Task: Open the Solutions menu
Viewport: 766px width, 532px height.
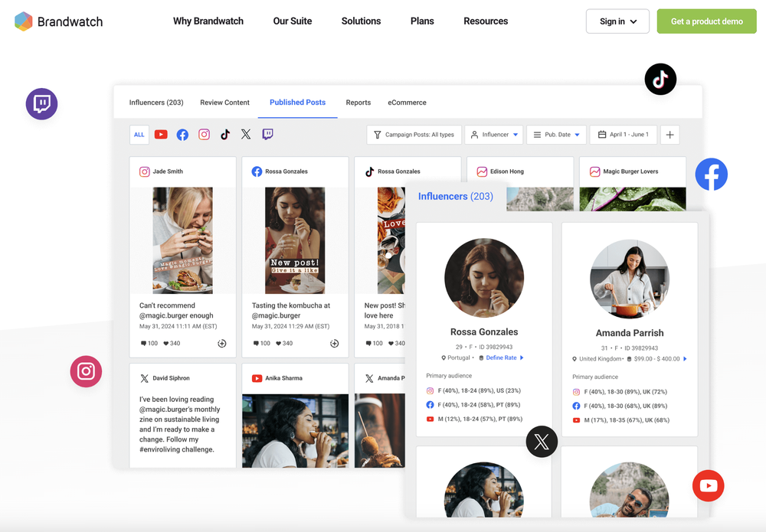Action: coord(361,21)
